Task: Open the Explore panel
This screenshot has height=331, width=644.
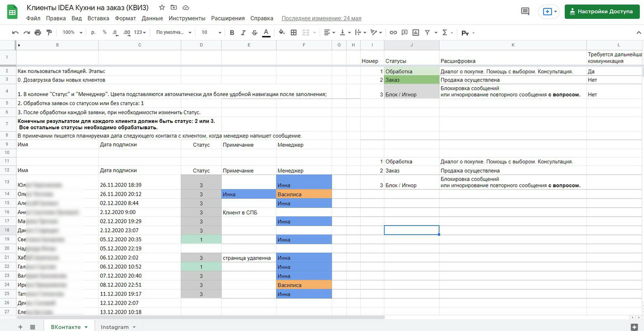Action: click(x=635, y=326)
